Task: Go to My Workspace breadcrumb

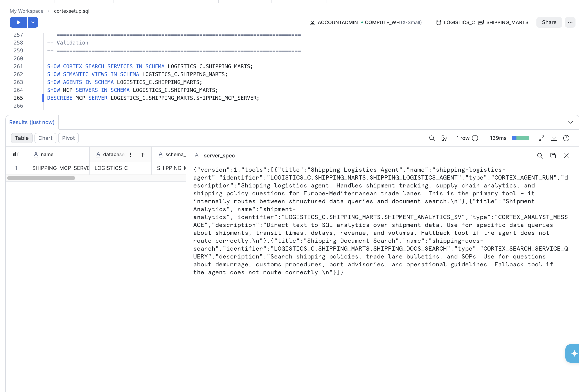Action: [x=26, y=11]
